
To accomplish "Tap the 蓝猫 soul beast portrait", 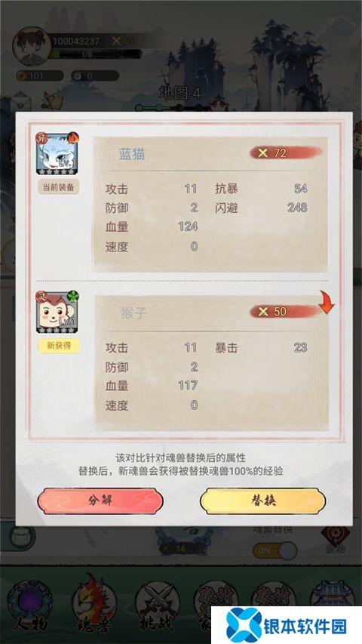I will point(57,153).
